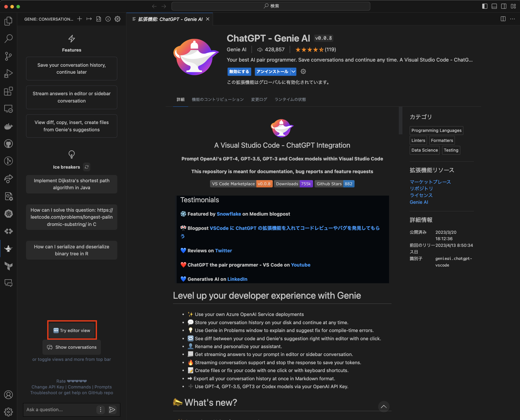The width and height of the screenshot is (520, 420).
Task: Open the ライセンス resource link
Action: tap(421, 195)
